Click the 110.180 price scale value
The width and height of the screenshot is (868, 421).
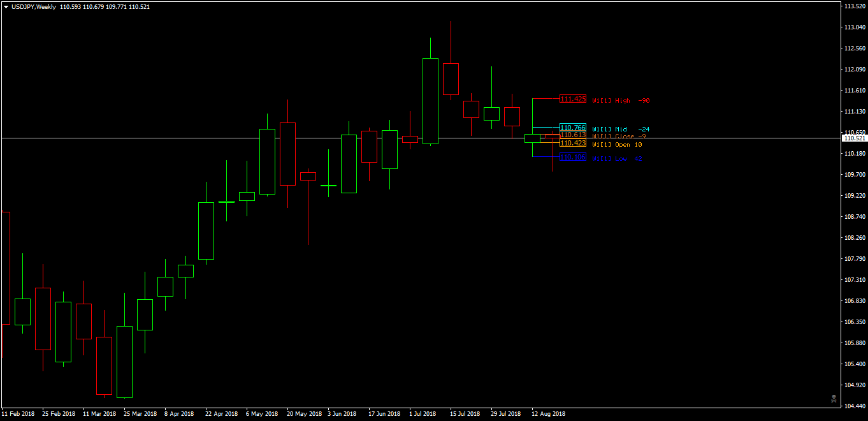click(855, 154)
